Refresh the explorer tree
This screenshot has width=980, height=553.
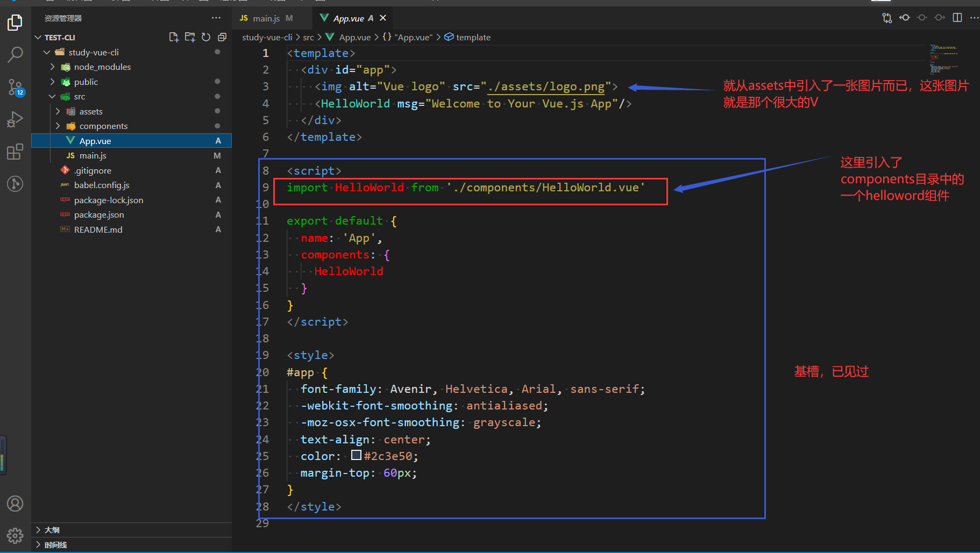(x=206, y=37)
